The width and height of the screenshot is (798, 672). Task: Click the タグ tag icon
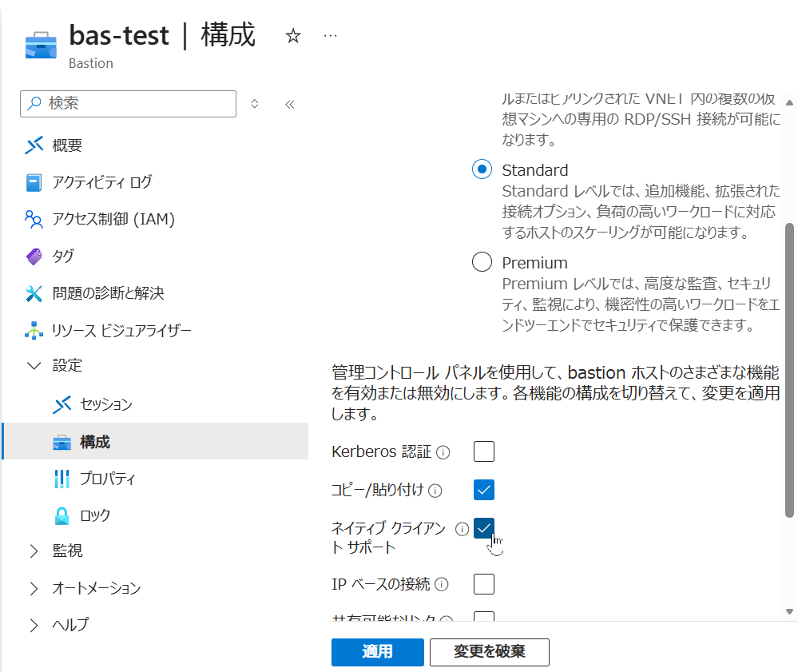point(34,256)
